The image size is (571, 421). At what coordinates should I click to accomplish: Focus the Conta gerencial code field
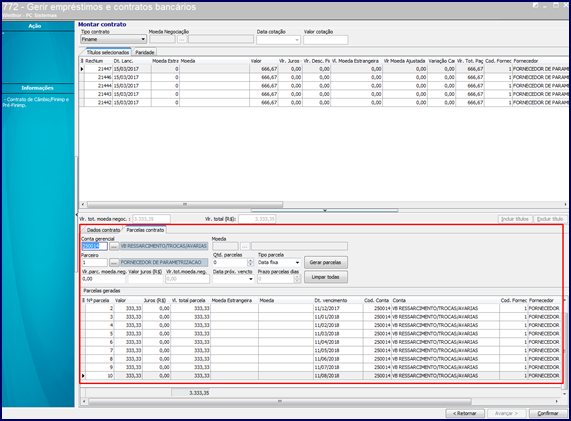coord(94,247)
